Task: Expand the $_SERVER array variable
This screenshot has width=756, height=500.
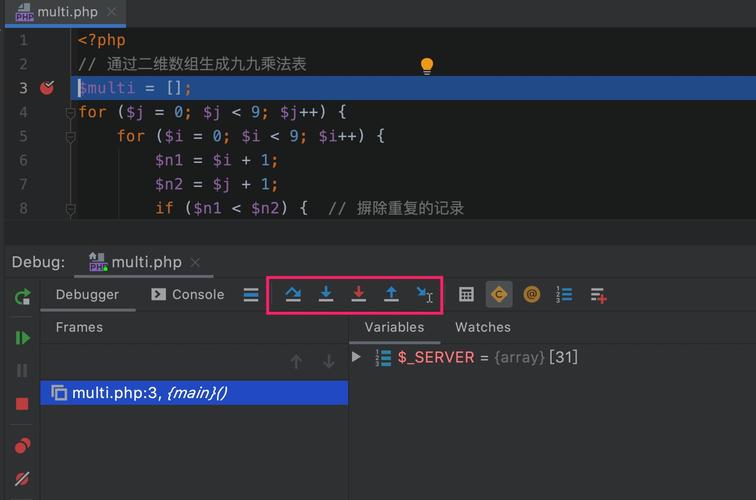Action: 356,357
